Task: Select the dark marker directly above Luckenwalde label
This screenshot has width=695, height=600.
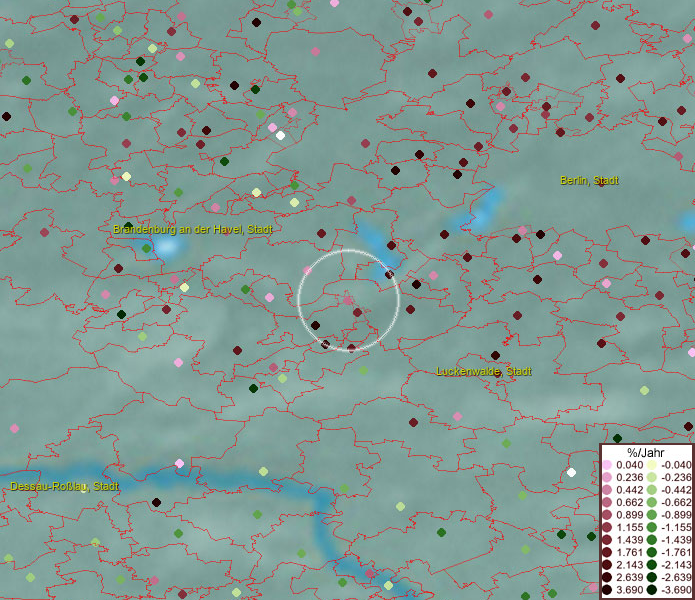Action: [496, 355]
